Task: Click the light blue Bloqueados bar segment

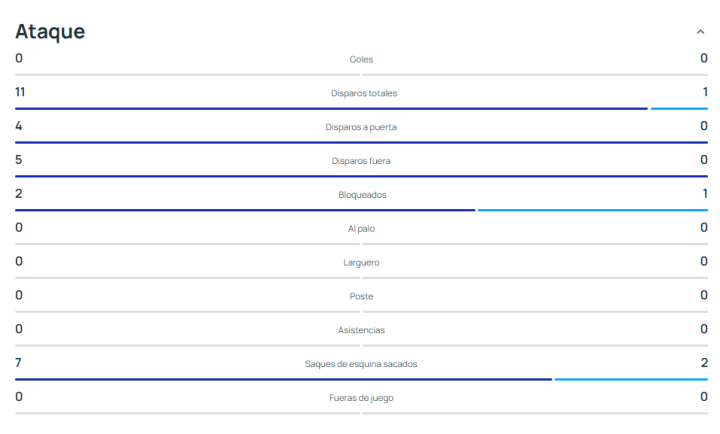Action: (592, 210)
